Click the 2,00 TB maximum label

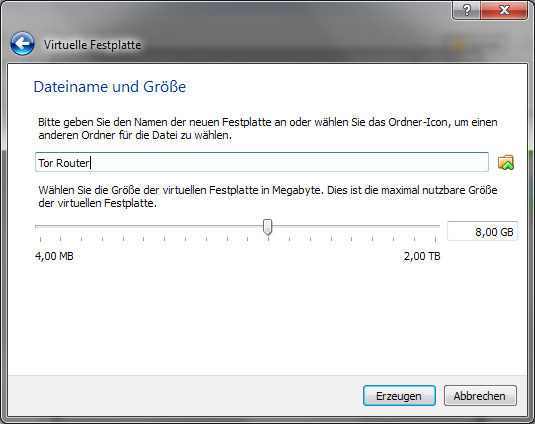(x=422, y=256)
